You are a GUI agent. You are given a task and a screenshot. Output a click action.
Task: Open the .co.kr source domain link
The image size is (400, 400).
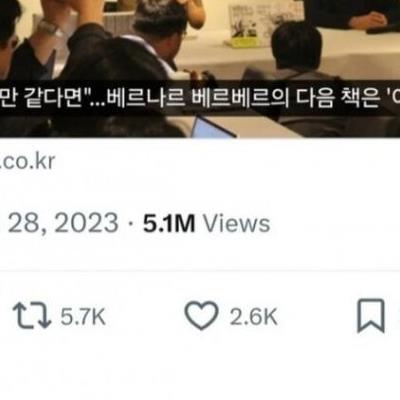27,162
